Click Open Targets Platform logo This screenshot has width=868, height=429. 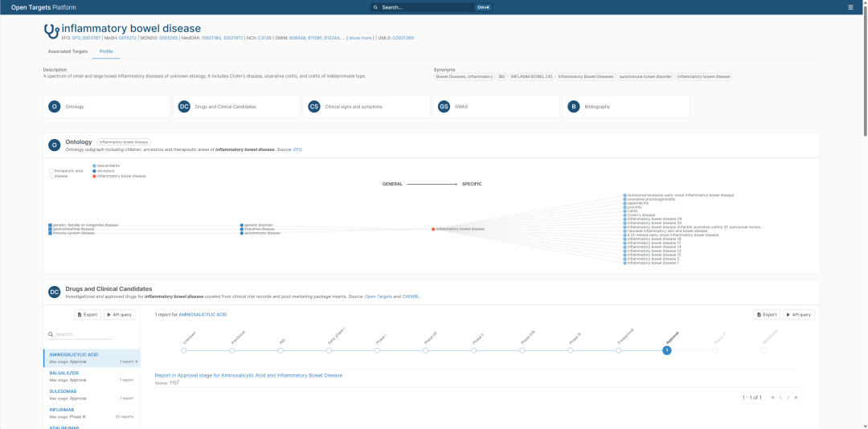[43, 7]
